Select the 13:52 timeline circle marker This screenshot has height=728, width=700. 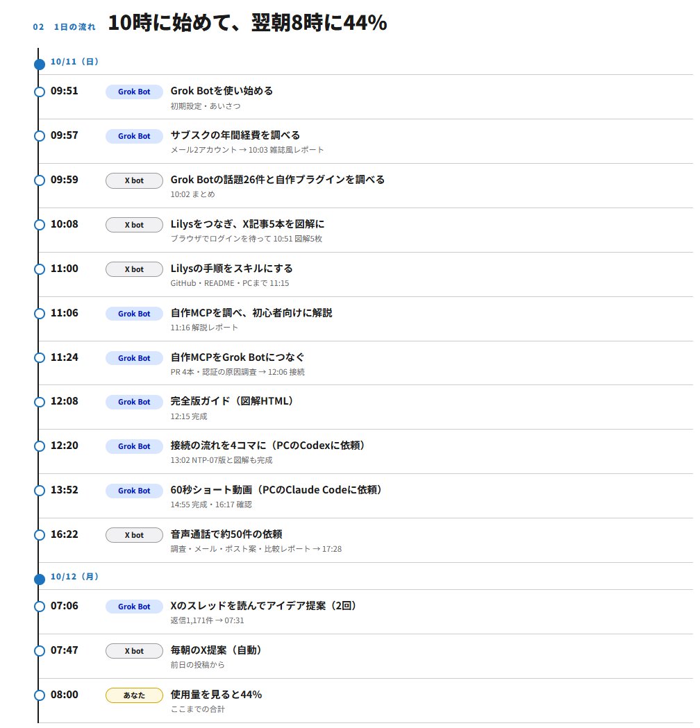(40, 490)
